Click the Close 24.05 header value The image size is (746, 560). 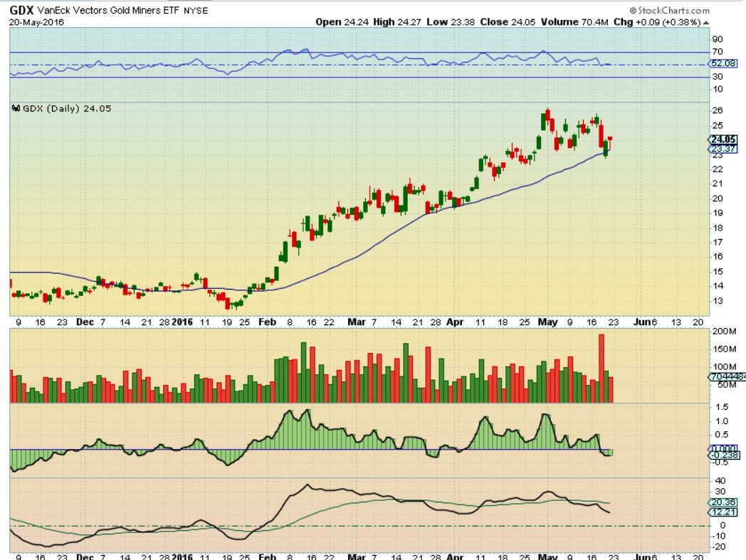(508, 22)
